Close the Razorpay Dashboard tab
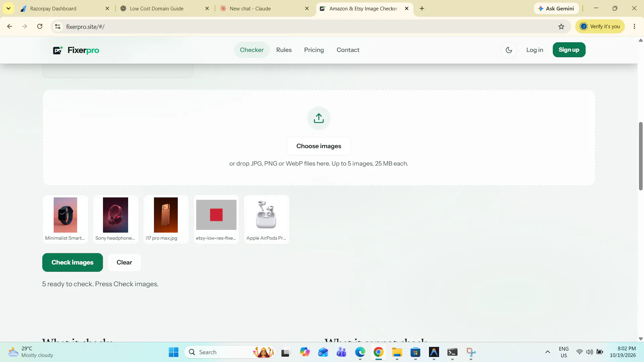The height and width of the screenshot is (362, 644). coord(107,8)
